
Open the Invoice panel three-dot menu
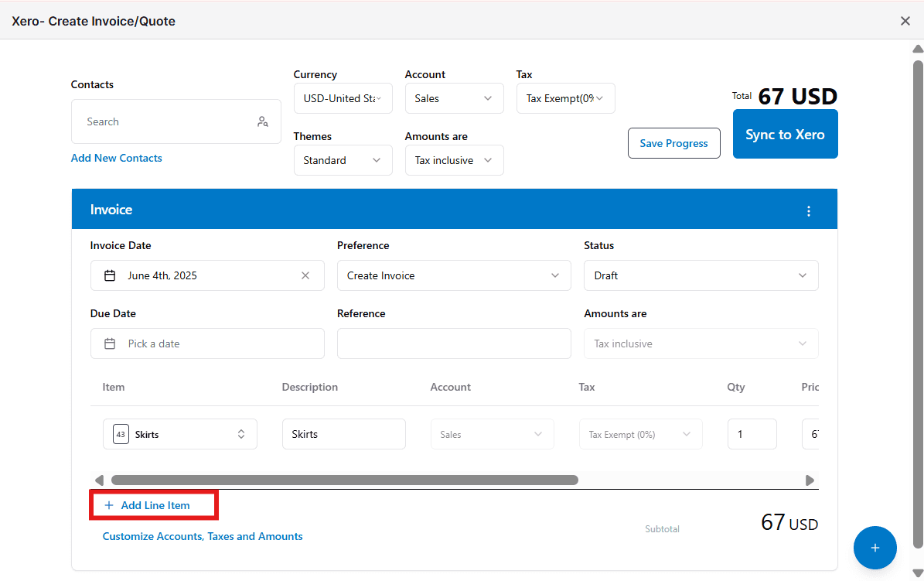tap(809, 211)
